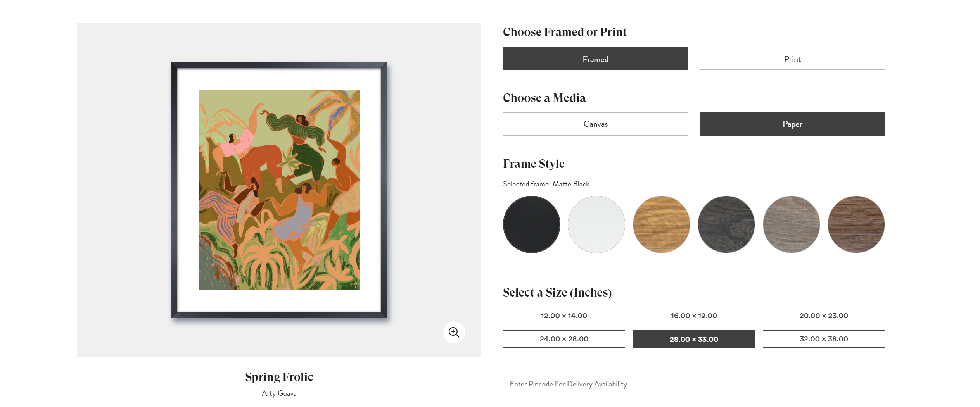Screen dimensions: 980x407
Task: Toggle the Paper media selection
Action: coord(792,124)
